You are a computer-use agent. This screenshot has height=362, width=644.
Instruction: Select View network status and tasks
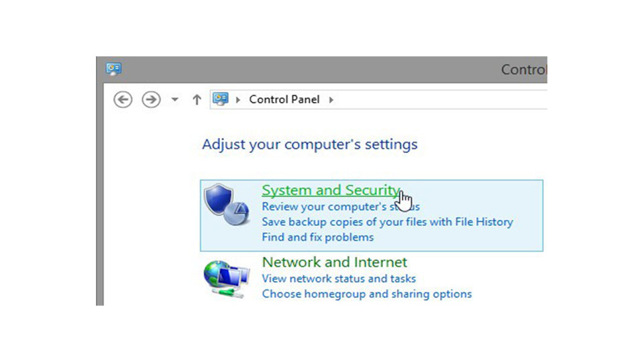coord(339,278)
